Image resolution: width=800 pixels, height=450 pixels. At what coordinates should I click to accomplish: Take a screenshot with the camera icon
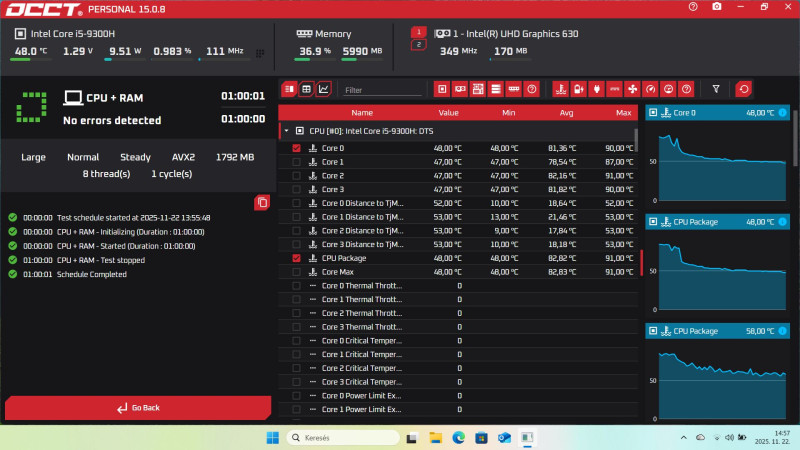pyautogui.click(x=717, y=7)
